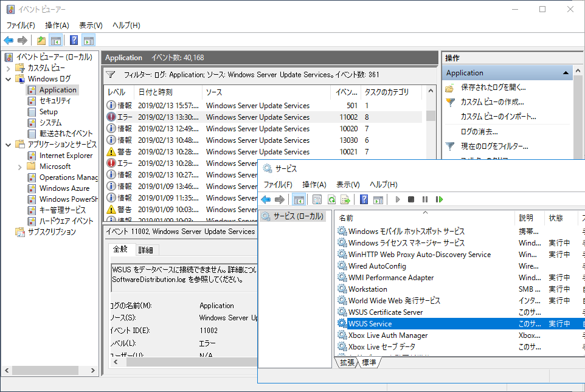Select World Wide Web 発行サービス

394,301
